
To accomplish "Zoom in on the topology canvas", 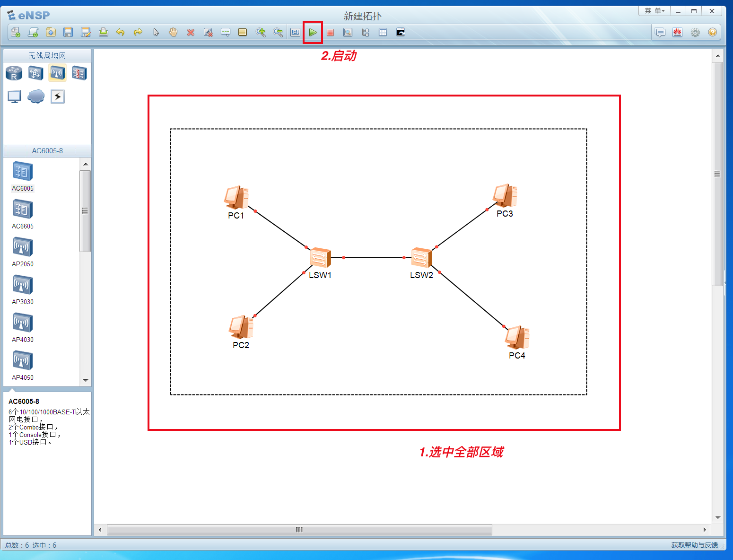I will tap(261, 32).
